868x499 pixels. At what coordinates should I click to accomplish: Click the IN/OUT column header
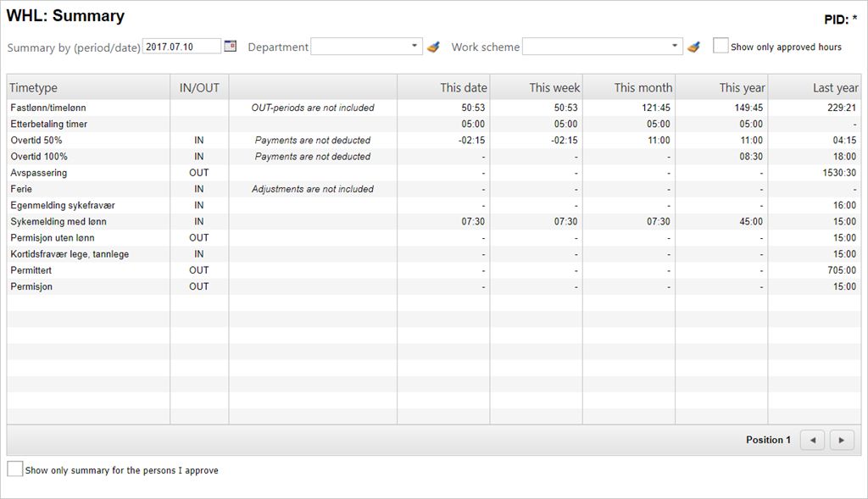pos(199,87)
